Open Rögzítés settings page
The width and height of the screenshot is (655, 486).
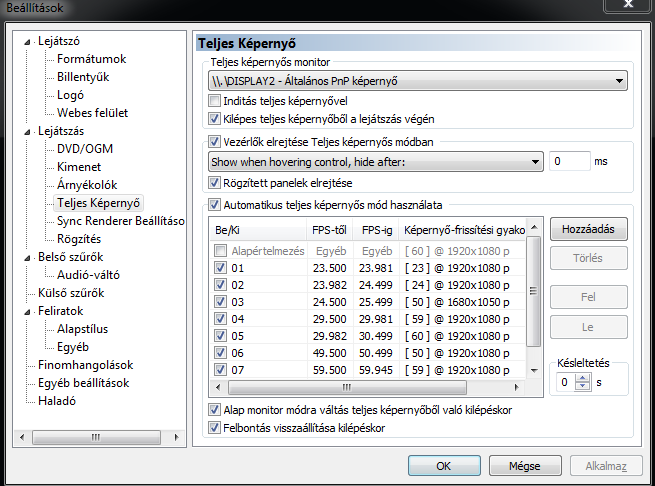click(x=79, y=239)
